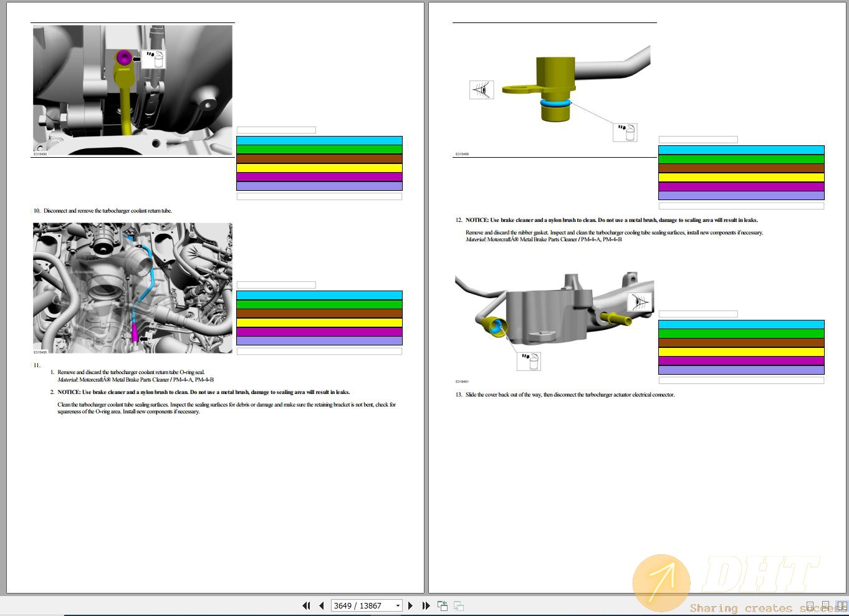The width and height of the screenshot is (849, 616).
Task: Click the discard icon below the cooling tube gasket
Action: coord(529,361)
